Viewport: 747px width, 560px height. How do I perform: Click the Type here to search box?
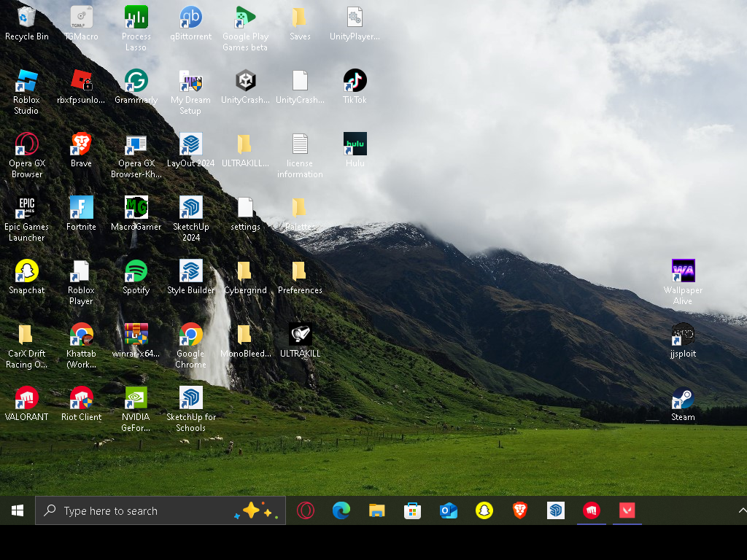click(160, 510)
